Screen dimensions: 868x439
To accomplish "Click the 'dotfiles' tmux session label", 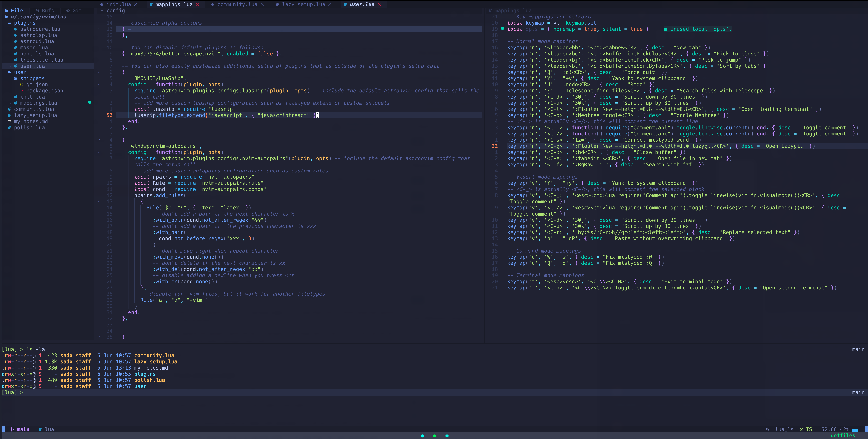I will [843, 436].
